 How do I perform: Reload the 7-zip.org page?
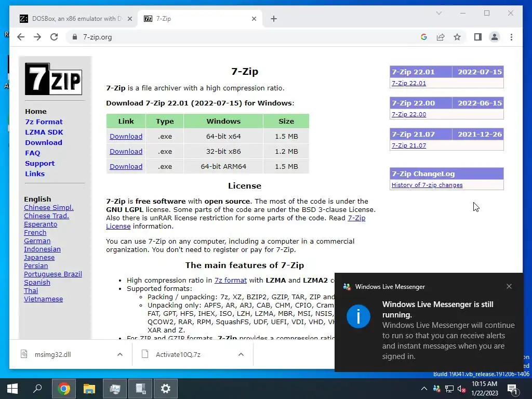tap(54, 37)
